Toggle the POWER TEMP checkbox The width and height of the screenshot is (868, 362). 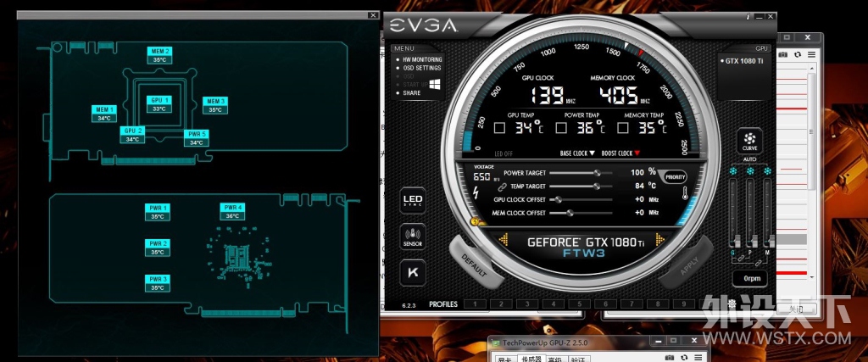pyautogui.click(x=561, y=128)
